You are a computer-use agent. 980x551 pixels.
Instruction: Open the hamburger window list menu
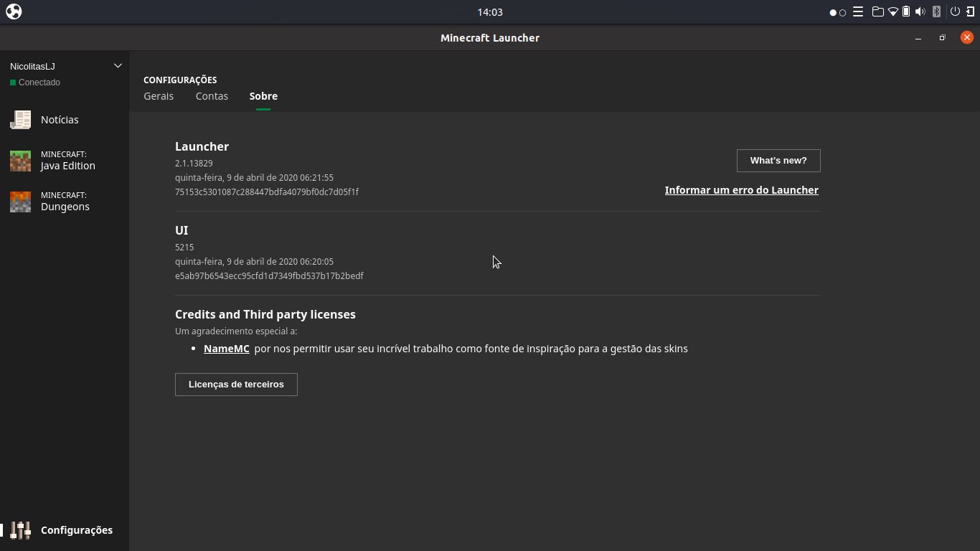(857, 11)
